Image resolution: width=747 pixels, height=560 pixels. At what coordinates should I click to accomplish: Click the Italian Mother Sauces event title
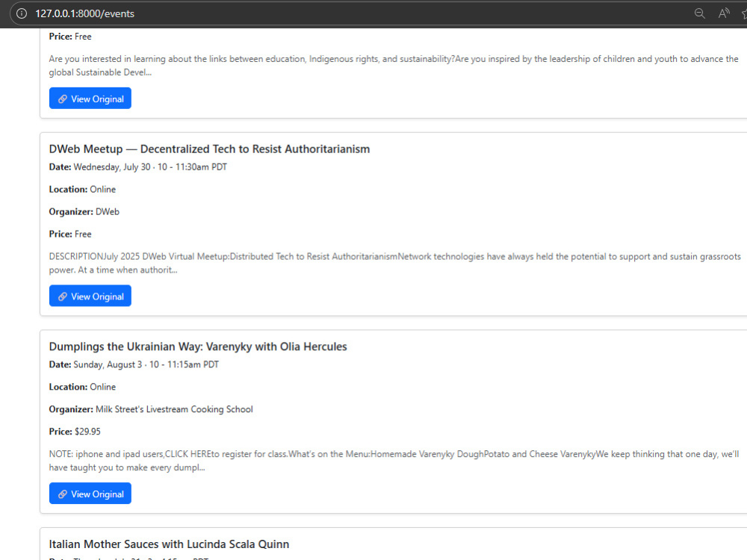(x=169, y=544)
